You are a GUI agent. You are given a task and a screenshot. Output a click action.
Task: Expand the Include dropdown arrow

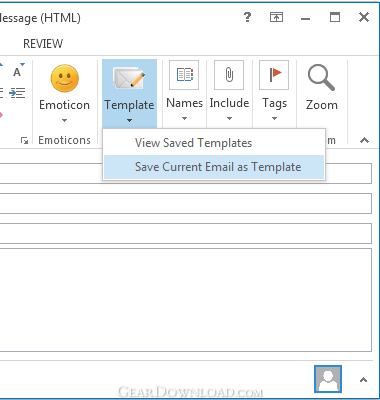coord(229,118)
